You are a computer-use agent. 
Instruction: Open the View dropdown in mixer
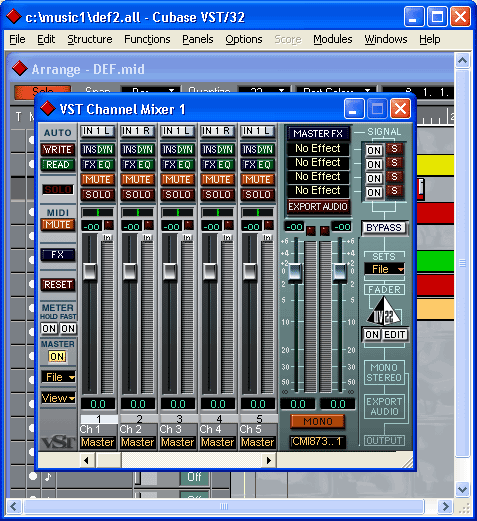click(x=58, y=398)
